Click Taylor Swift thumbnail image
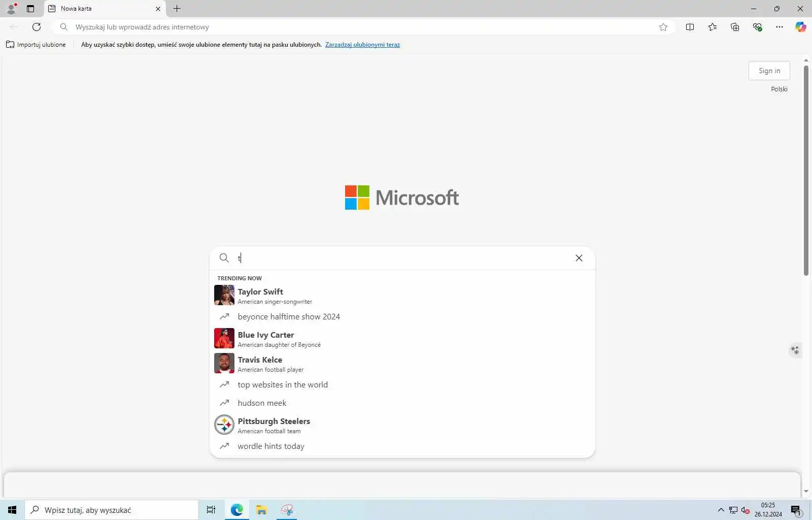The height and width of the screenshot is (520, 812). tap(224, 295)
